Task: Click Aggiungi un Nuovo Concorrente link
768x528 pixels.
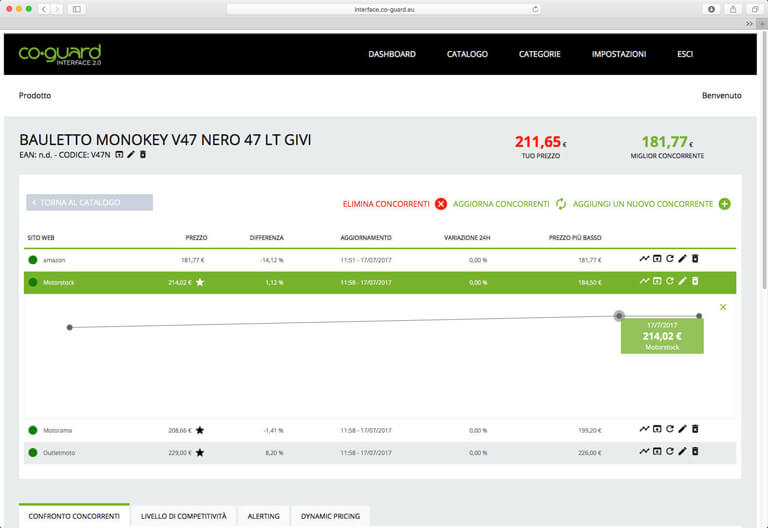Action: [643, 204]
